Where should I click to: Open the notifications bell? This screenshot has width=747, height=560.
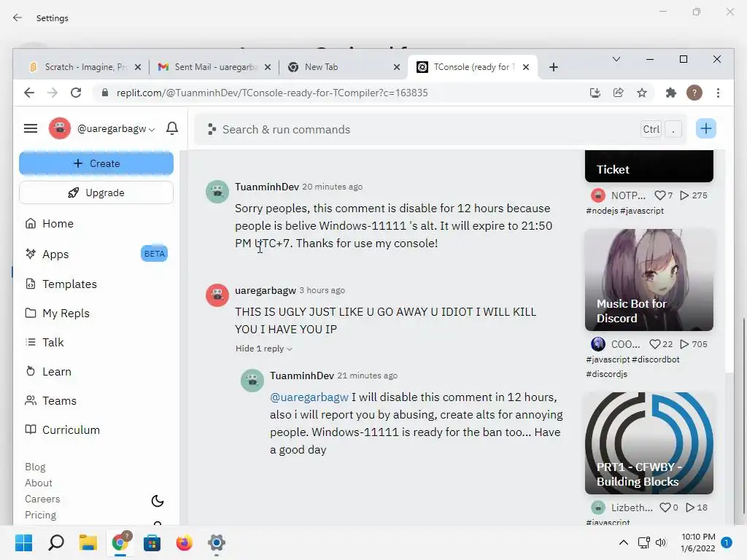pos(172,128)
